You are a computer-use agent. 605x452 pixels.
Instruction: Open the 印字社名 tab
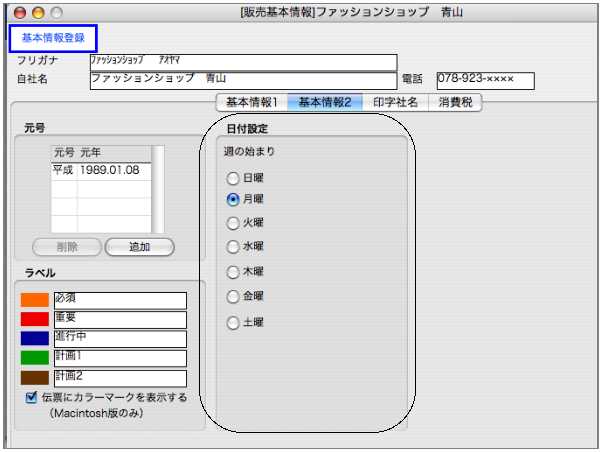[393, 102]
